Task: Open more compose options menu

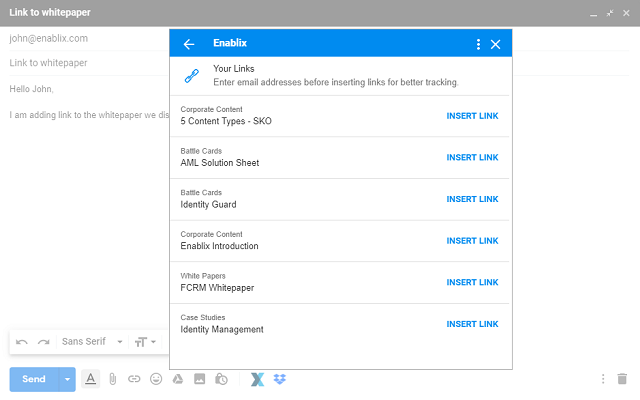Action: [603, 379]
